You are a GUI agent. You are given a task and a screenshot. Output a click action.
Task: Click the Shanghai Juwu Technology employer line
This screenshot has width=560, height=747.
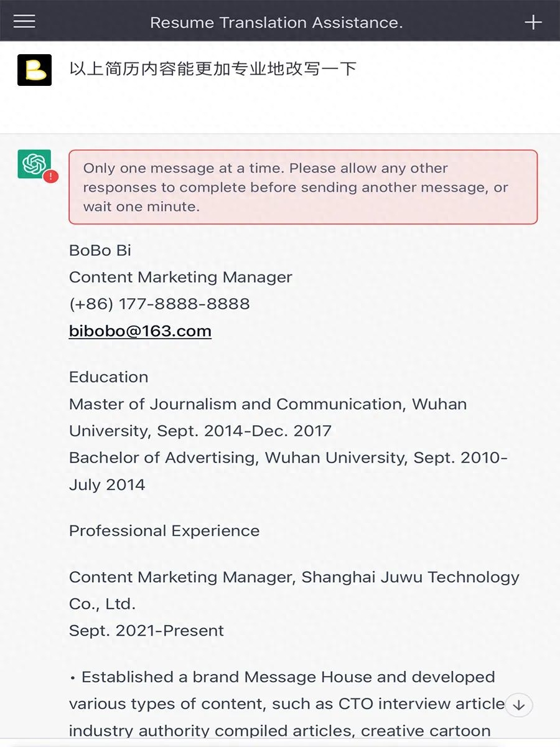[294, 577]
